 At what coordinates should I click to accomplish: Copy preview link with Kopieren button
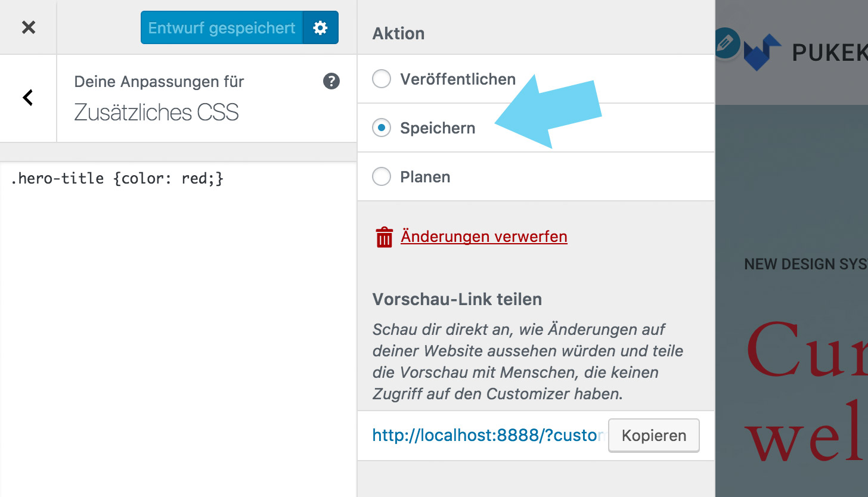(653, 436)
